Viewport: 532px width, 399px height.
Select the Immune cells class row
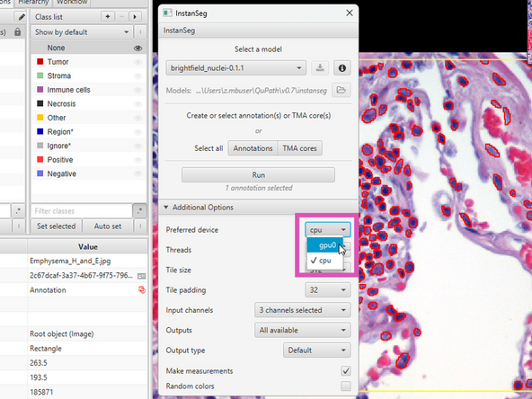(x=89, y=90)
